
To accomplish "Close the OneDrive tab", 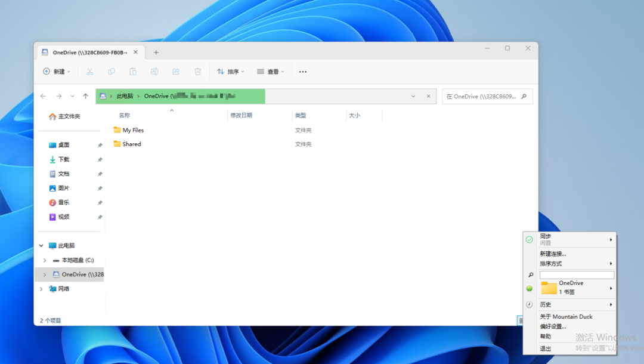I will [x=135, y=52].
